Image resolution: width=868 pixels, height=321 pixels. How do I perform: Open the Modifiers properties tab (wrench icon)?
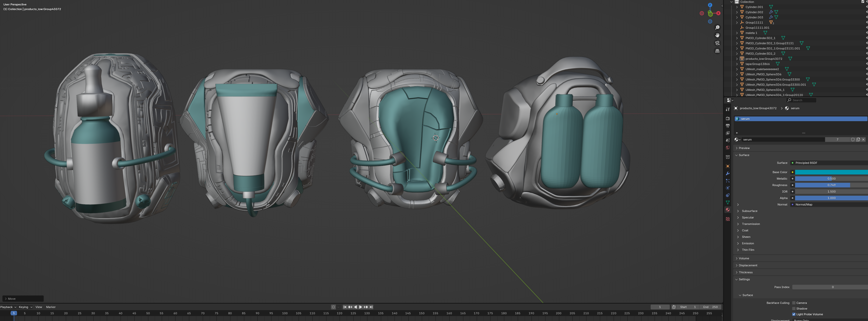pos(727,174)
